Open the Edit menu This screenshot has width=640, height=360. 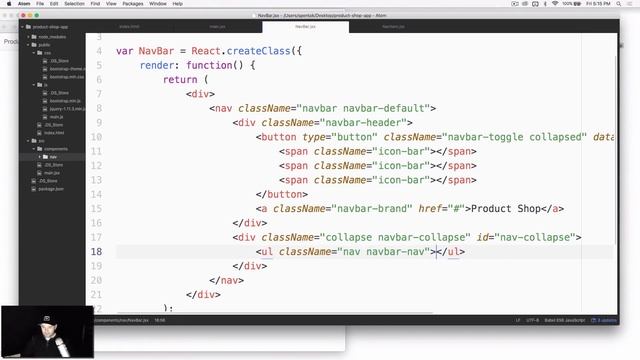coord(54,4)
